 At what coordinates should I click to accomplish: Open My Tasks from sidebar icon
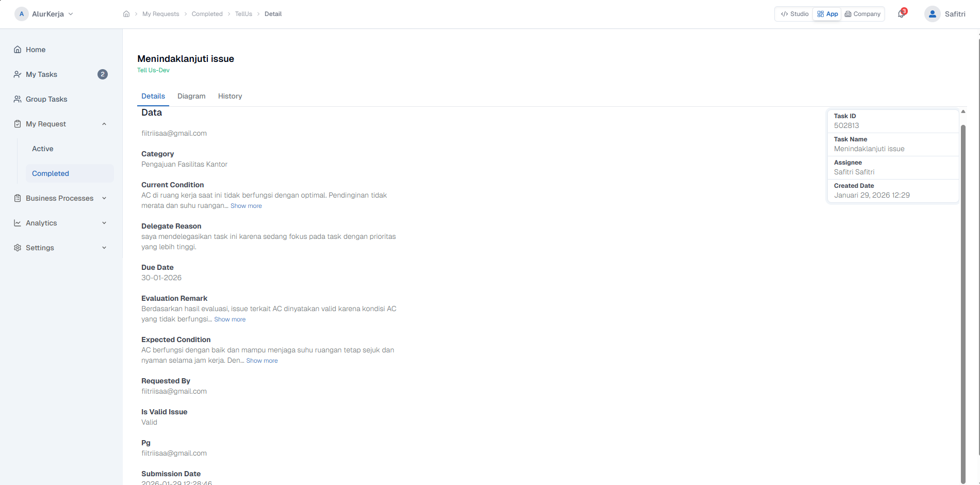click(18, 74)
